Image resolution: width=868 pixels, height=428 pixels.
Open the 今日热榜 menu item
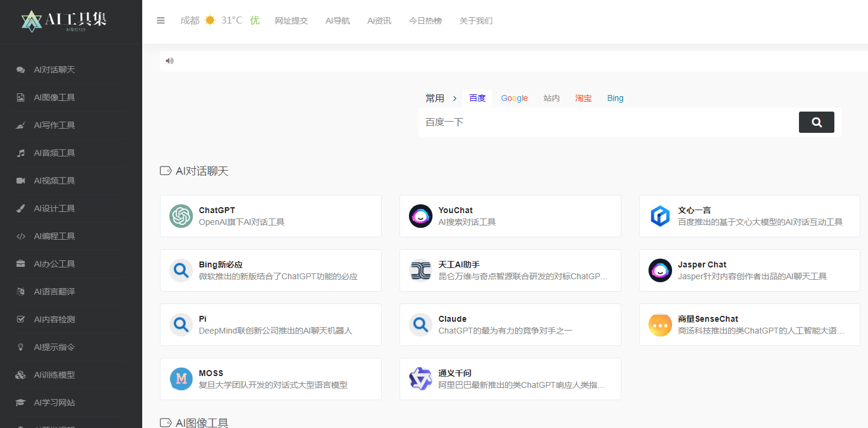425,21
